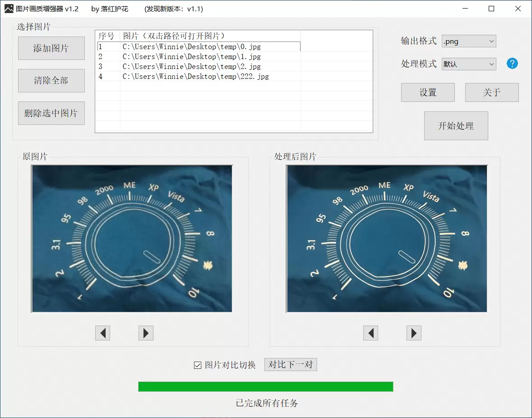
Task: Click the 已完成所有任务 status text
Action: tap(267, 403)
